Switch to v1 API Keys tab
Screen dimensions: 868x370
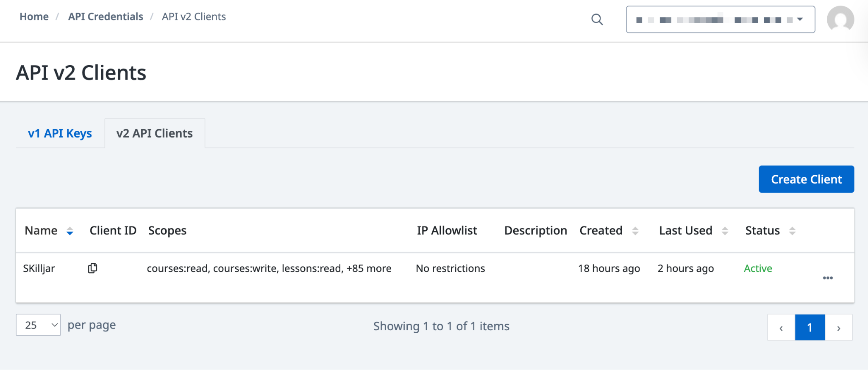(x=60, y=133)
